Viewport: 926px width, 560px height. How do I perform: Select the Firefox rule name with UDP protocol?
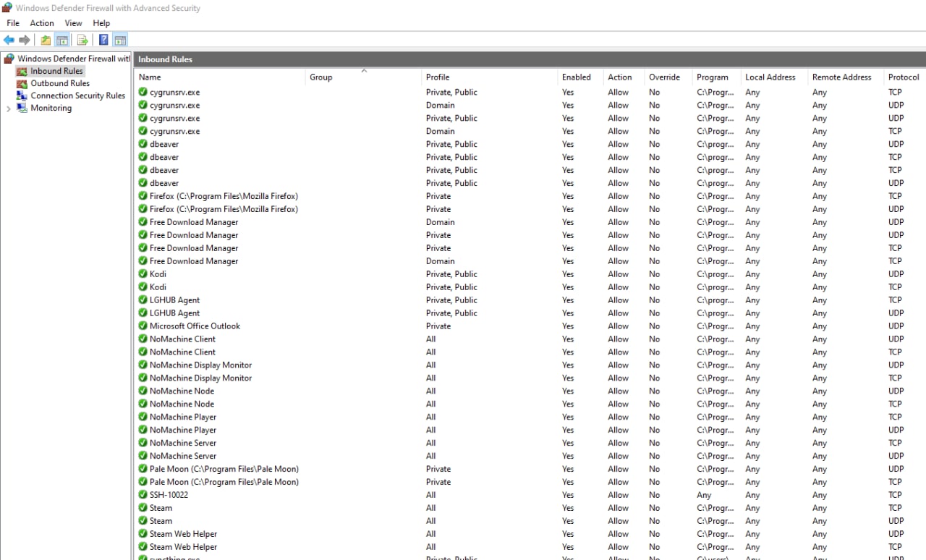224,209
